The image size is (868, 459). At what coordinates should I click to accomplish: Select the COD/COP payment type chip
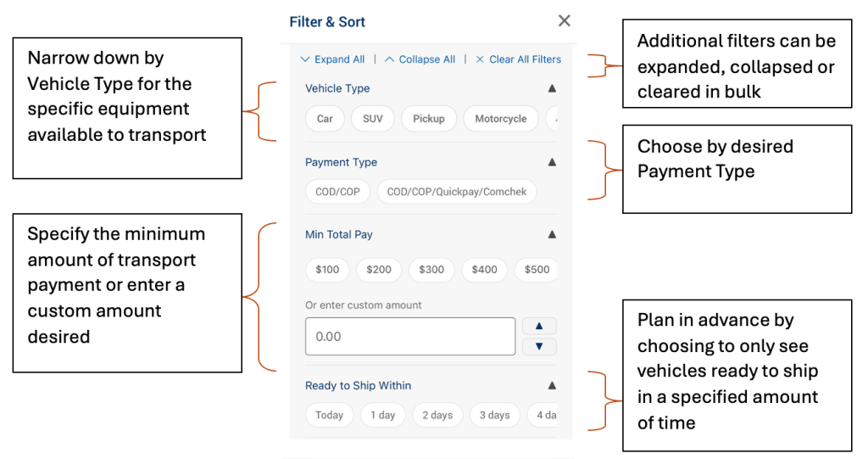click(337, 192)
